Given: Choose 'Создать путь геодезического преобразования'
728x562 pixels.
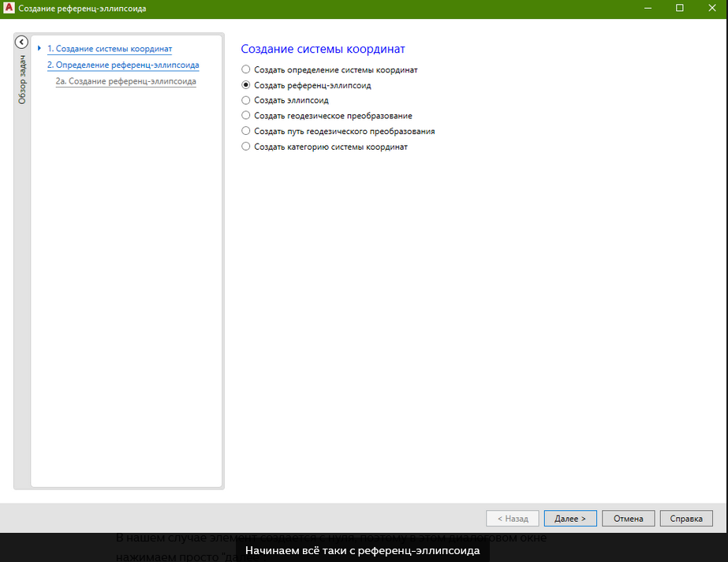Looking at the screenshot, I should click(246, 131).
